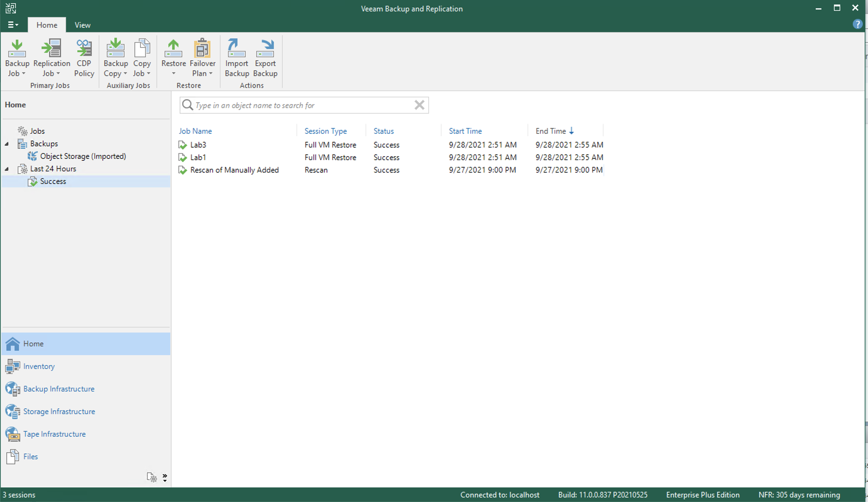Switch to the View ribbon tab
This screenshot has height=502, width=868.
pos(83,25)
